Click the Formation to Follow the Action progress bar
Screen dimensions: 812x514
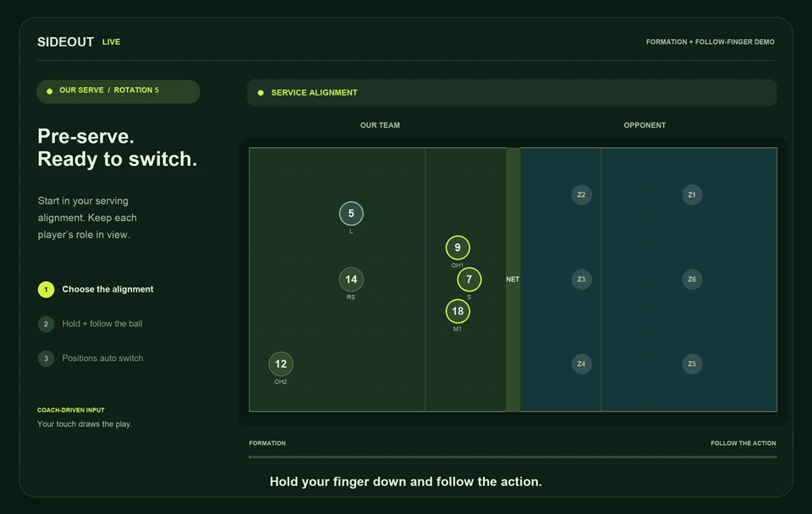pyautogui.click(x=513, y=457)
